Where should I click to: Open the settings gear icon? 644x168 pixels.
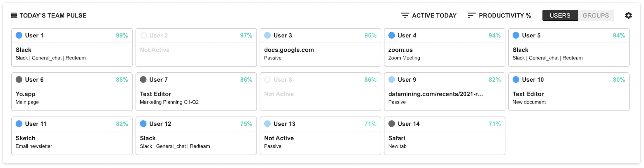[629, 15]
